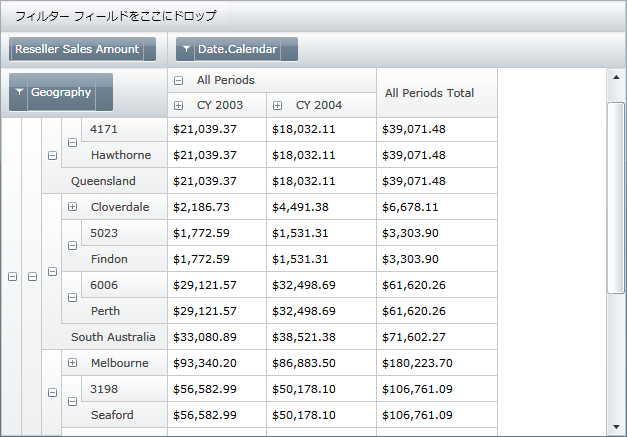Viewport: 627px width, 437px height.
Task: Expand the Melbourne row
Action: pyautogui.click(x=72, y=363)
